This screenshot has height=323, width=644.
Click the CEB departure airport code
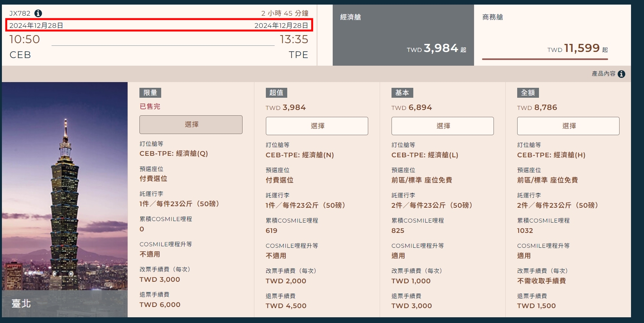click(20, 55)
